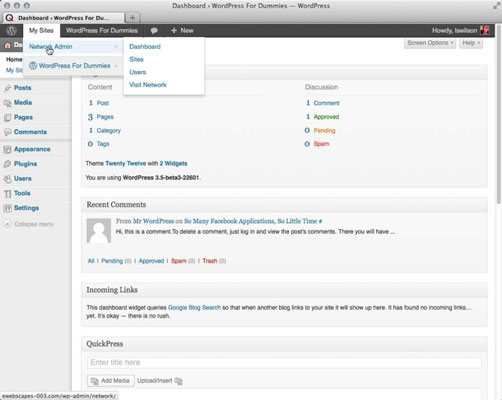Go to Posts in sidebar
This screenshot has height=400, width=502.
(23, 88)
